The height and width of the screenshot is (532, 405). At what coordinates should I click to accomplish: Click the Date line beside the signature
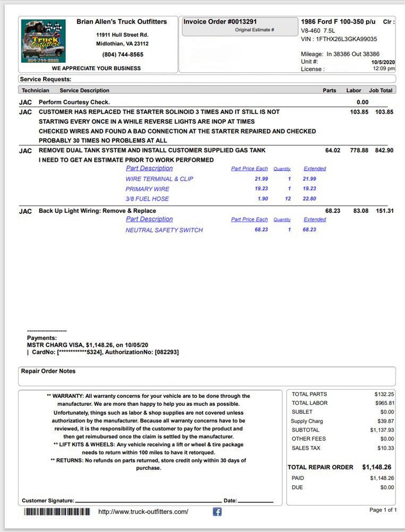click(x=255, y=502)
